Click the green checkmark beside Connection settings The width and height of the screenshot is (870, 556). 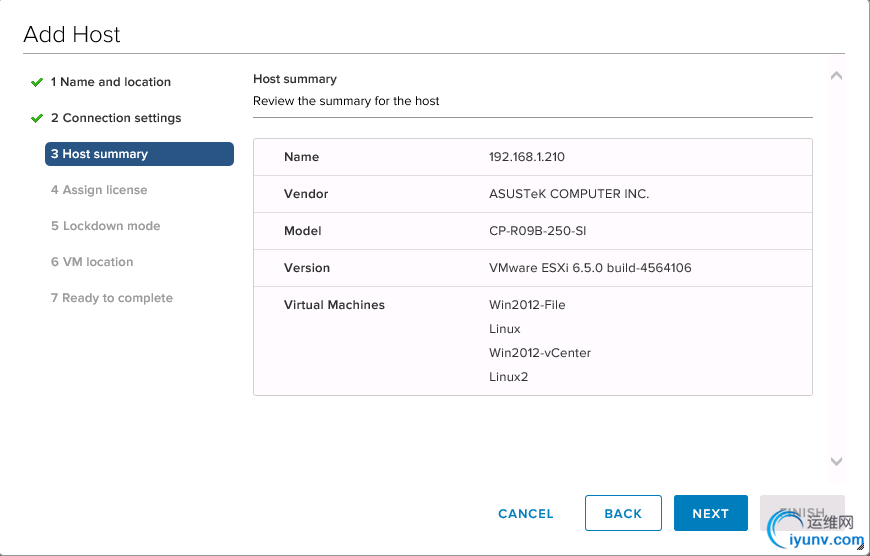[37, 118]
